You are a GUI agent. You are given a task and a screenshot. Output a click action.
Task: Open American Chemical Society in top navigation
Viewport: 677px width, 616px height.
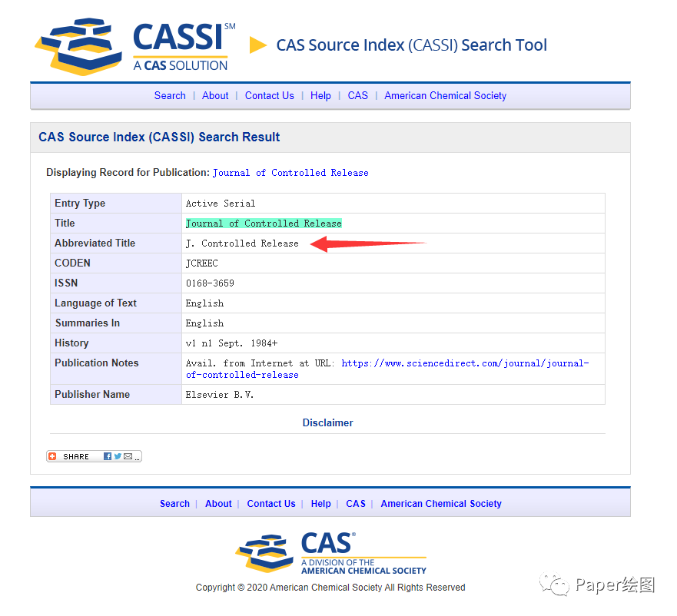pyautogui.click(x=445, y=96)
